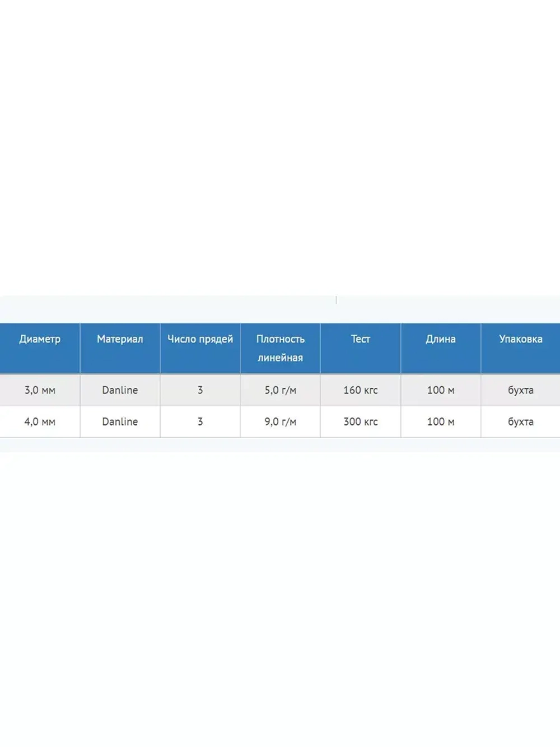Click the Длина column header
This screenshot has height=747, width=560.
click(x=441, y=348)
